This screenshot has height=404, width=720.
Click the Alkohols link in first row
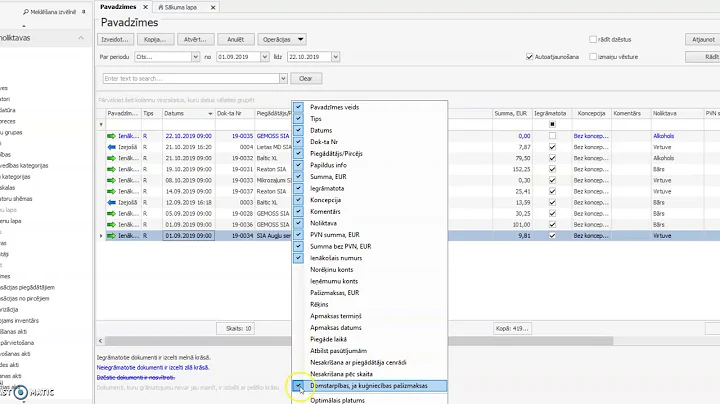tap(664, 136)
